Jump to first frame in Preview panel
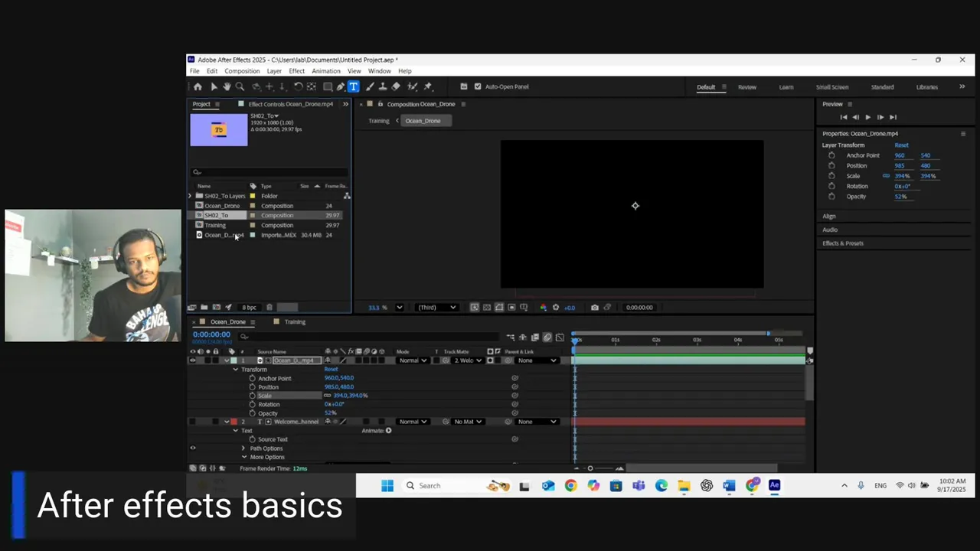This screenshot has width=980, height=551. point(844,117)
